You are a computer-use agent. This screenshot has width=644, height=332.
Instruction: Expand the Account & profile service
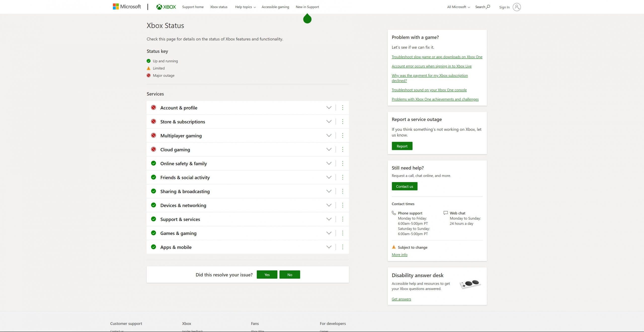[329, 108]
